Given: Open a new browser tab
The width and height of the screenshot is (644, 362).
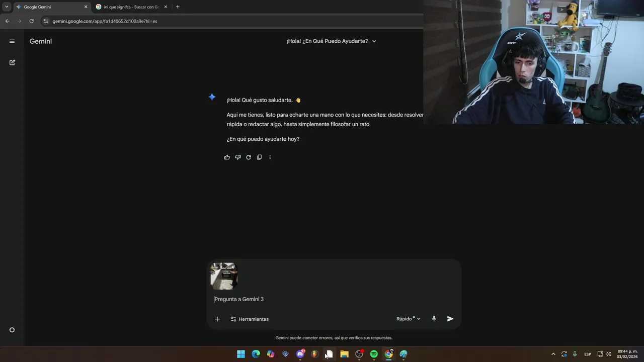Looking at the screenshot, I should tap(178, 7).
